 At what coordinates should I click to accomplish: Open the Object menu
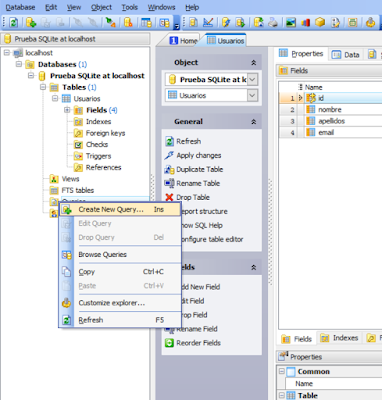tap(101, 7)
